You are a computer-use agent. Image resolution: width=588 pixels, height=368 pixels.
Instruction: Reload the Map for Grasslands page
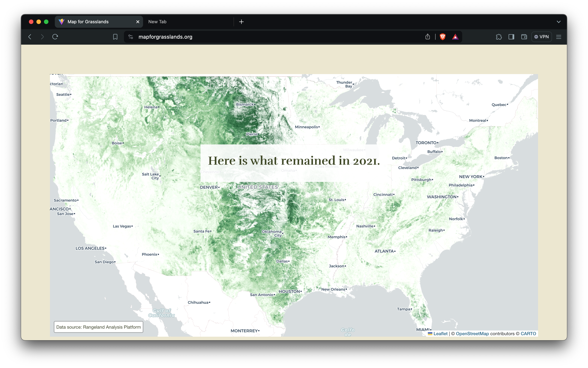[55, 37]
